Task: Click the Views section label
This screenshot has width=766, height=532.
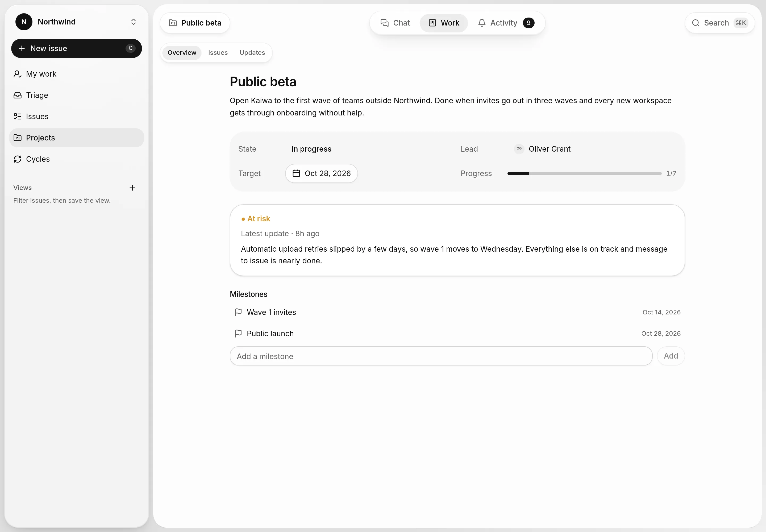Action: tap(23, 188)
